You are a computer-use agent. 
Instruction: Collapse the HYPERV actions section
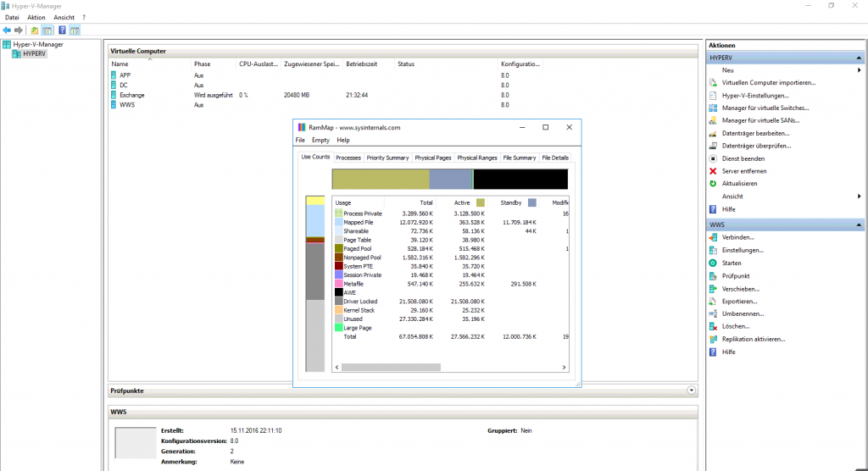pyautogui.click(x=859, y=58)
